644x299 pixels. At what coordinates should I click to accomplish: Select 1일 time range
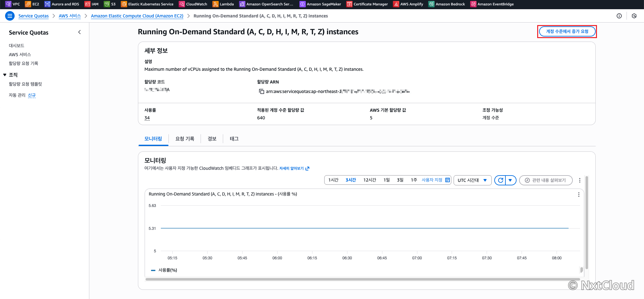pyautogui.click(x=387, y=180)
